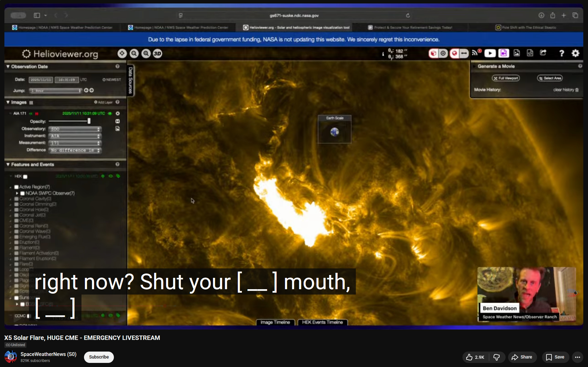Image resolution: width=588 pixels, height=367 pixels.
Task: Show Safari tab overview
Action: point(575,15)
